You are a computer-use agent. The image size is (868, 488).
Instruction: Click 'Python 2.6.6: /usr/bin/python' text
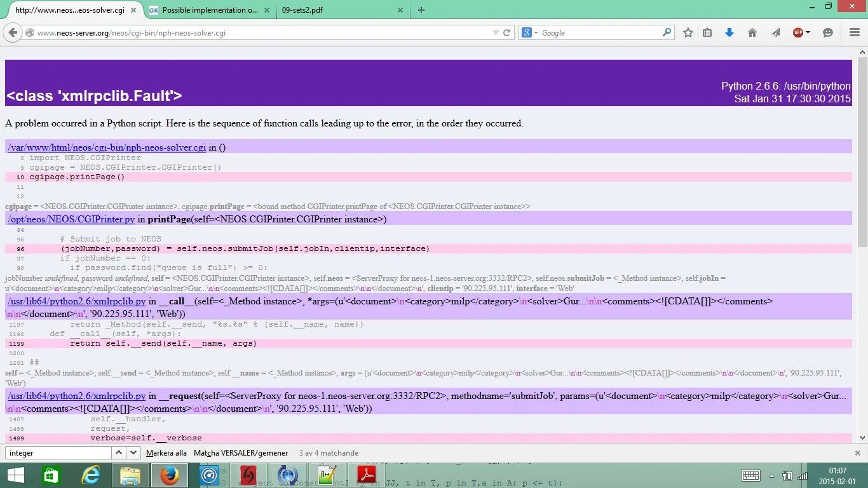click(785, 86)
